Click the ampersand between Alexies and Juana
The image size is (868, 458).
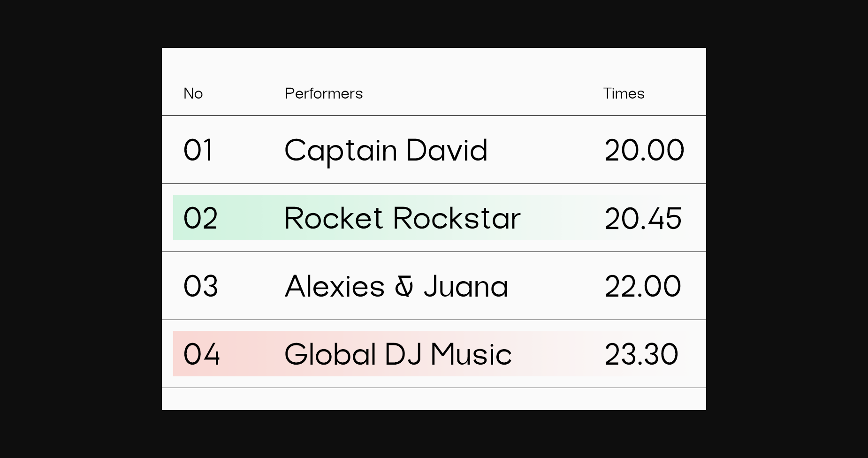pyautogui.click(x=404, y=287)
